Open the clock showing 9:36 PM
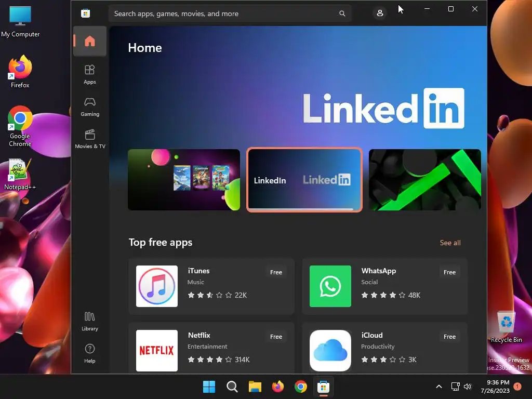The image size is (532, 399). point(495,387)
